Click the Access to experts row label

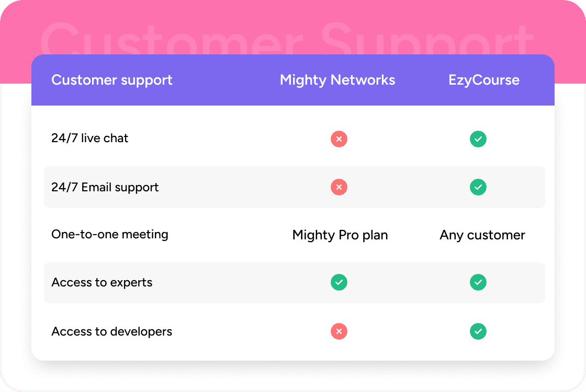102,283
